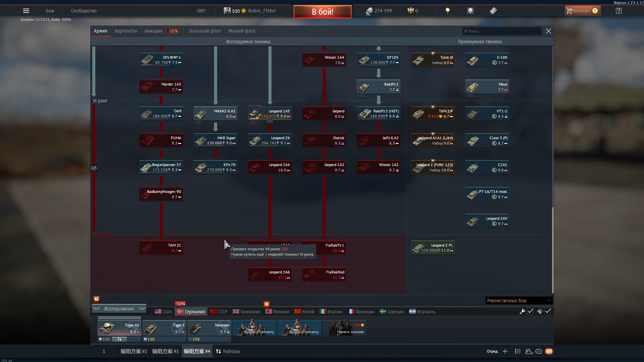This screenshot has height=362, width=644.
Task: Switch to the Большой флот tab
Action: coord(205,31)
